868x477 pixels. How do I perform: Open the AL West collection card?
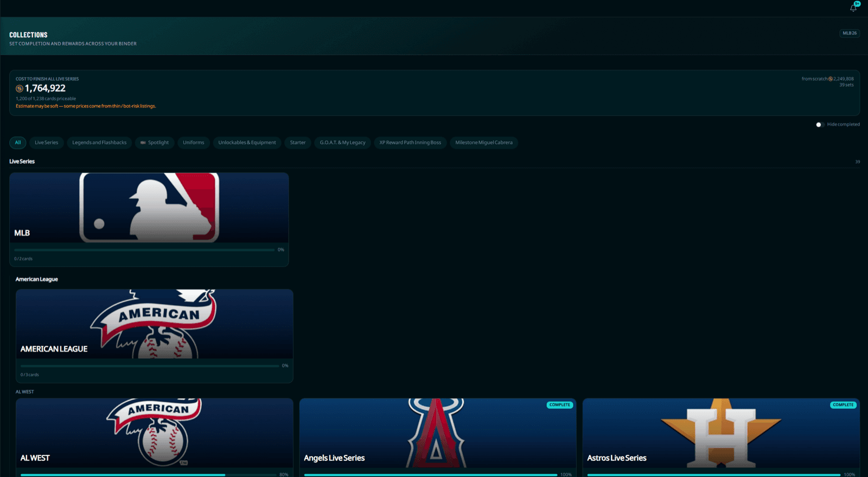[x=155, y=438]
